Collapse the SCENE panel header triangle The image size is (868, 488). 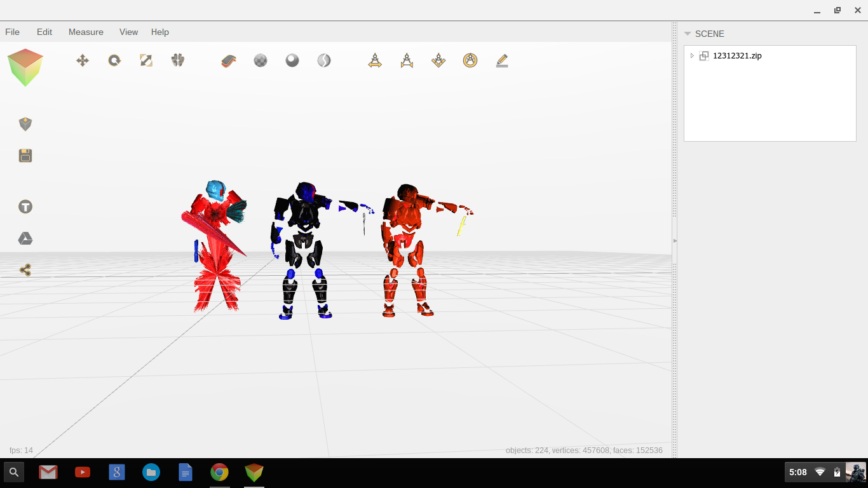[688, 34]
